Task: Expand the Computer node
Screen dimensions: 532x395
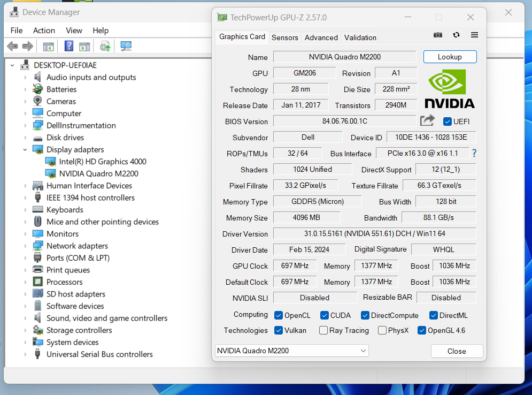Action: pos(25,113)
